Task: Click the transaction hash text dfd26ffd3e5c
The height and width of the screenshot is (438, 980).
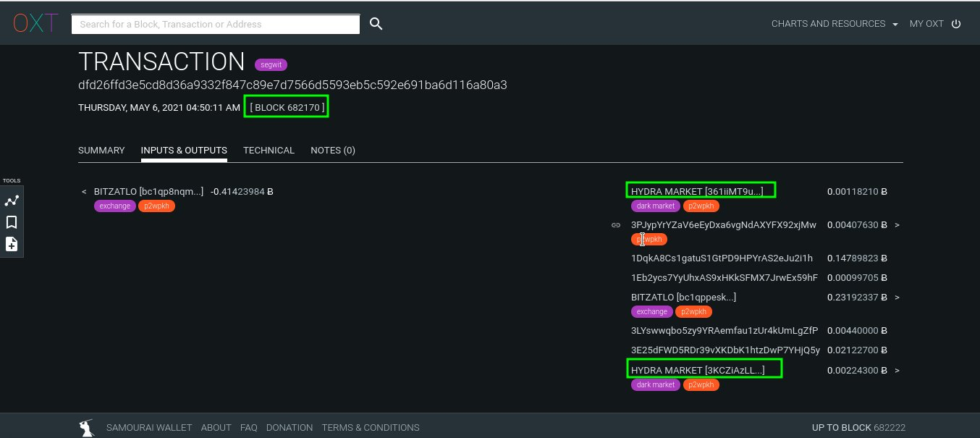Action: 292,85
